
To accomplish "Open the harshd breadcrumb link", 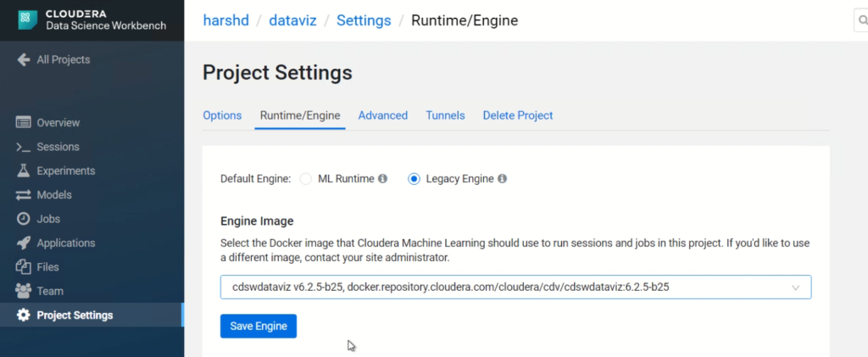I will click(x=225, y=20).
